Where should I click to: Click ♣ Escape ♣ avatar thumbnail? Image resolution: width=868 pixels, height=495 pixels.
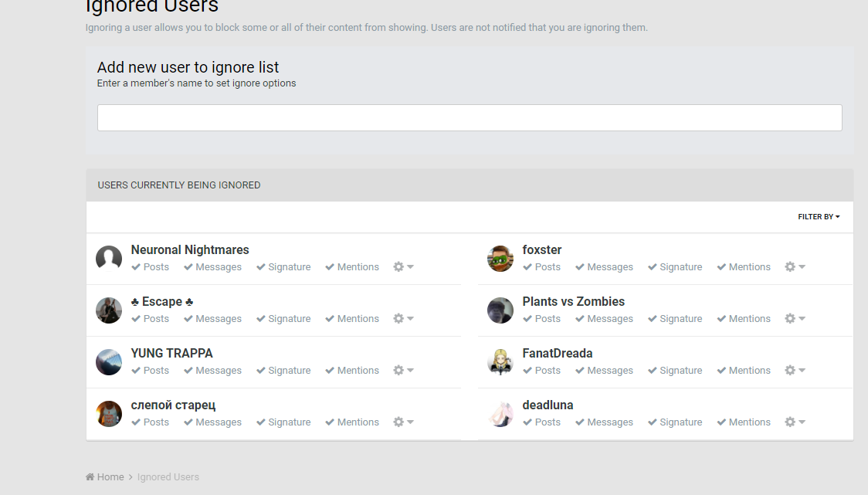pyautogui.click(x=109, y=310)
